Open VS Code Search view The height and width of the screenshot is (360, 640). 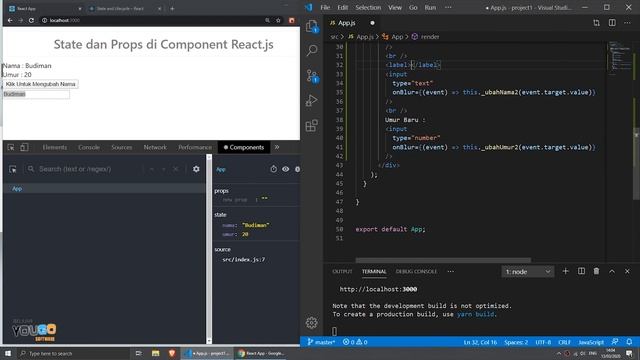(312, 51)
